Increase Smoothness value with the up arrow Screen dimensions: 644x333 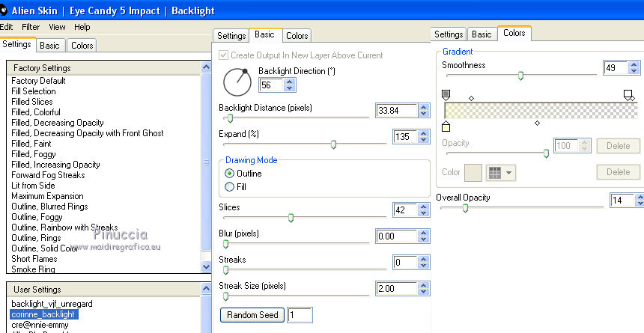pyautogui.click(x=634, y=65)
